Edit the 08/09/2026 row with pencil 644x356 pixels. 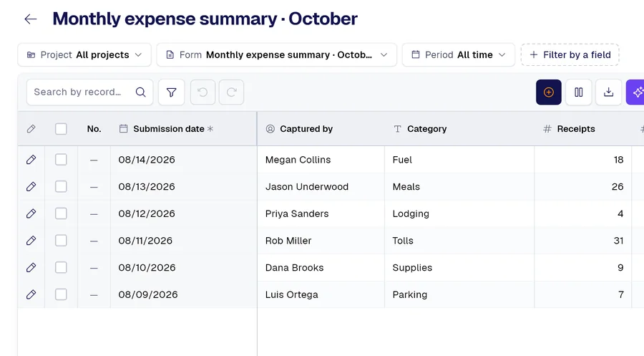[x=31, y=294]
